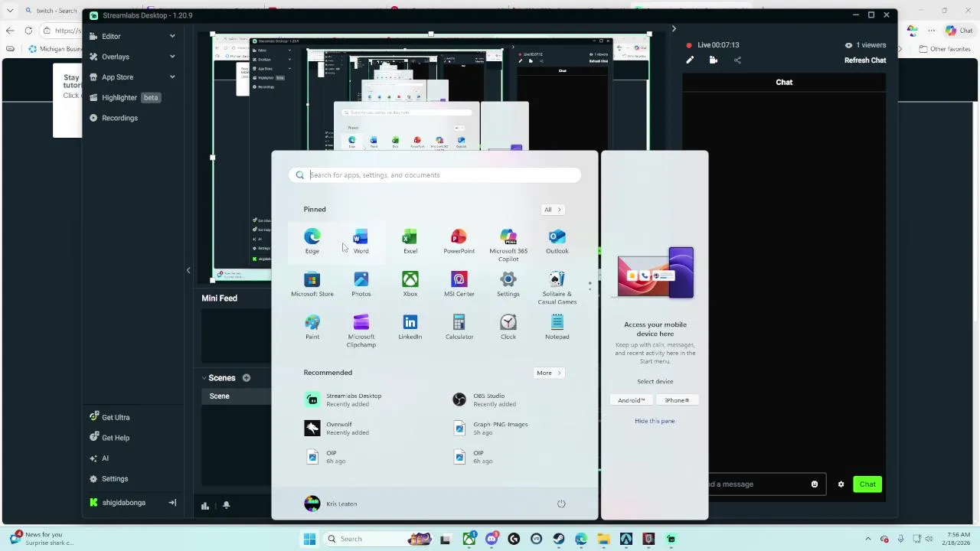Expand the Overlays menu chevron
The image size is (980, 551).
(x=172, y=57)
